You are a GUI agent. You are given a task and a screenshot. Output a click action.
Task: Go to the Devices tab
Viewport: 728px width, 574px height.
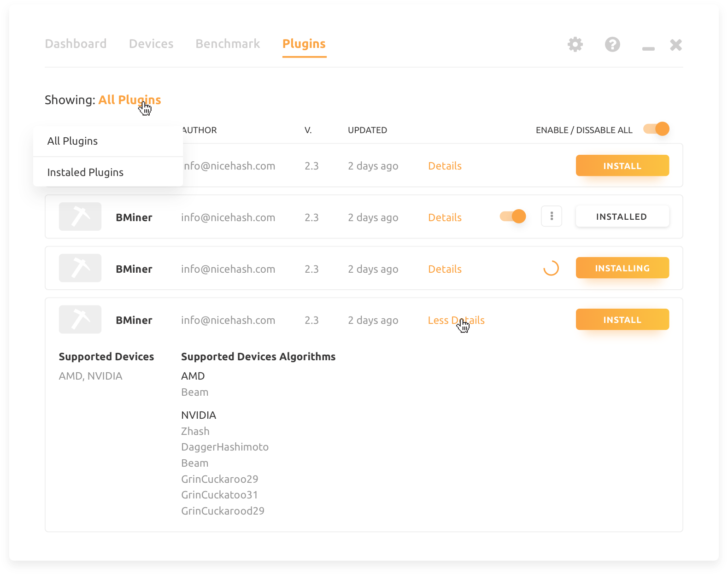pyautogui.click(x=151, y=44)
